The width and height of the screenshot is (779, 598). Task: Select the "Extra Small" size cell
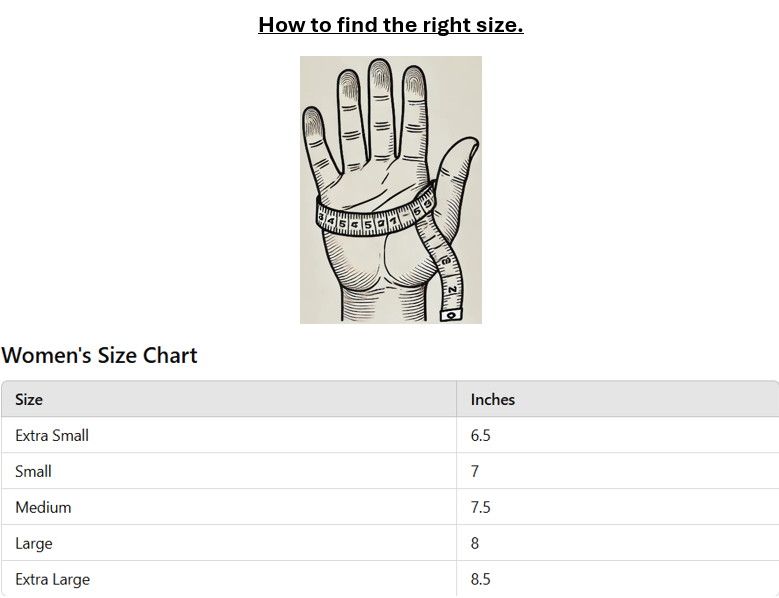pyautogui.click(x=52, y=435)
